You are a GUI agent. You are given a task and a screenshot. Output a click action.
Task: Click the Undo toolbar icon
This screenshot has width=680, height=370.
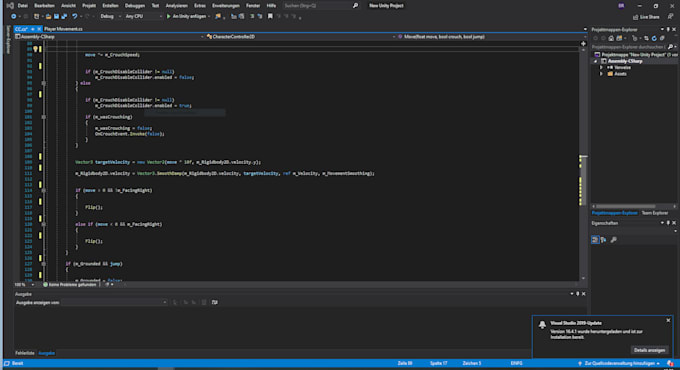click(75, 16)
